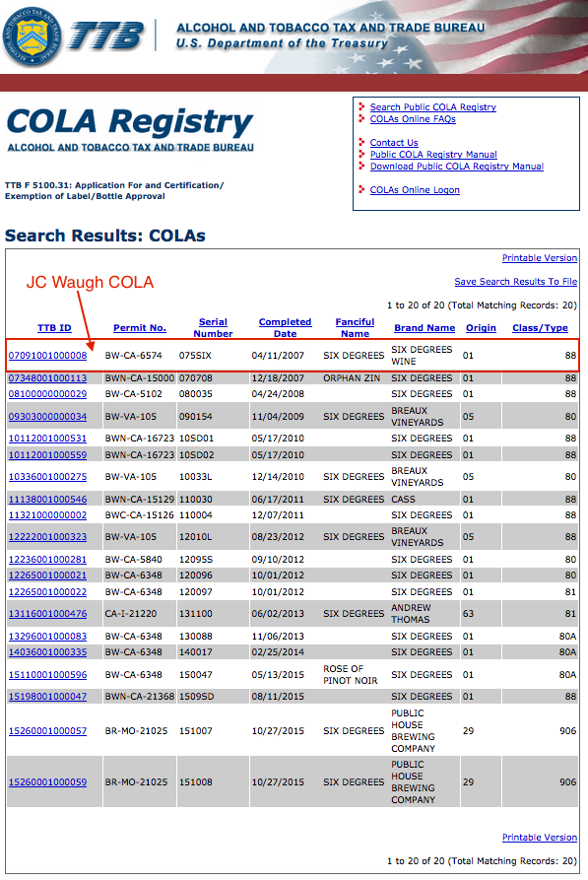Open TTB ID 14036001000335
The image size is (588, 880).
[x=47, y=651]
